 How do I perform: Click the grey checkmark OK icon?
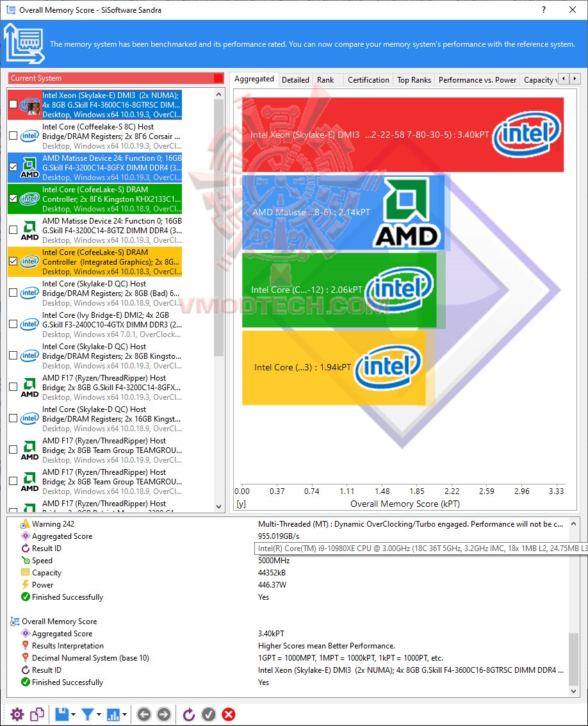pos(209,714)
